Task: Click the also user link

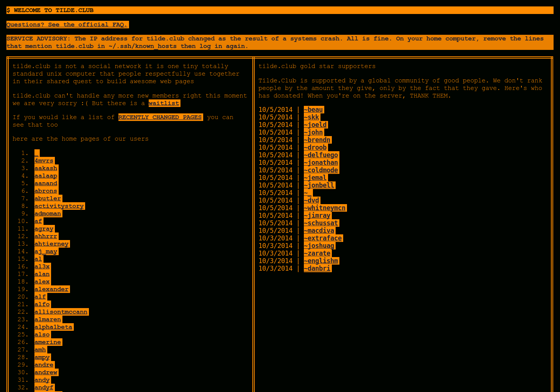Action: tap(42, 335)
